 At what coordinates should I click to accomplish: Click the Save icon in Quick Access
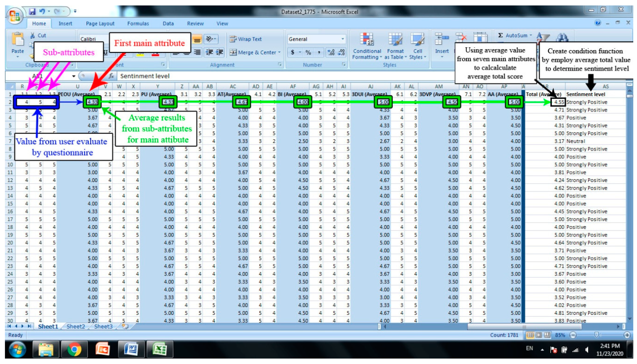[32, 12]
